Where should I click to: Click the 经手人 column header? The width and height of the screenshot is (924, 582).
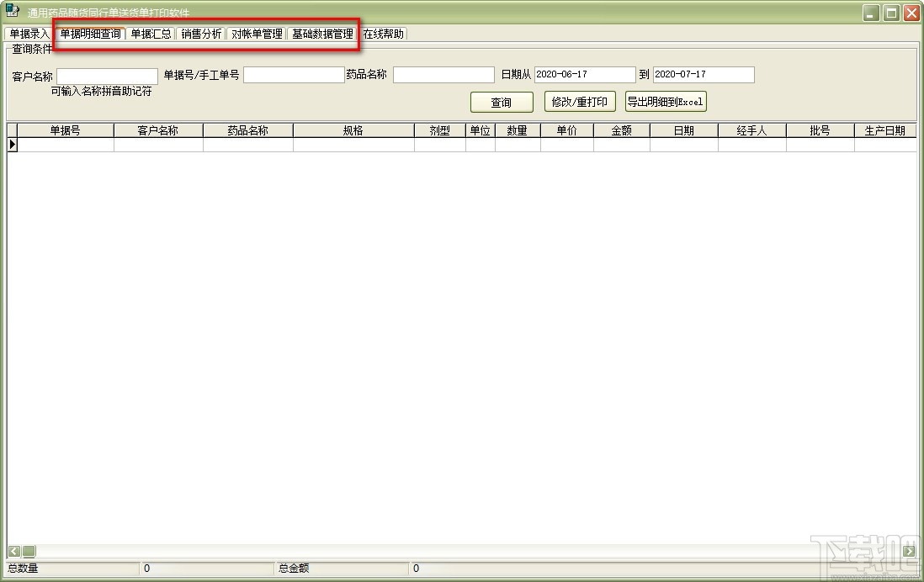pyautogui.click(x=752, y=130)
